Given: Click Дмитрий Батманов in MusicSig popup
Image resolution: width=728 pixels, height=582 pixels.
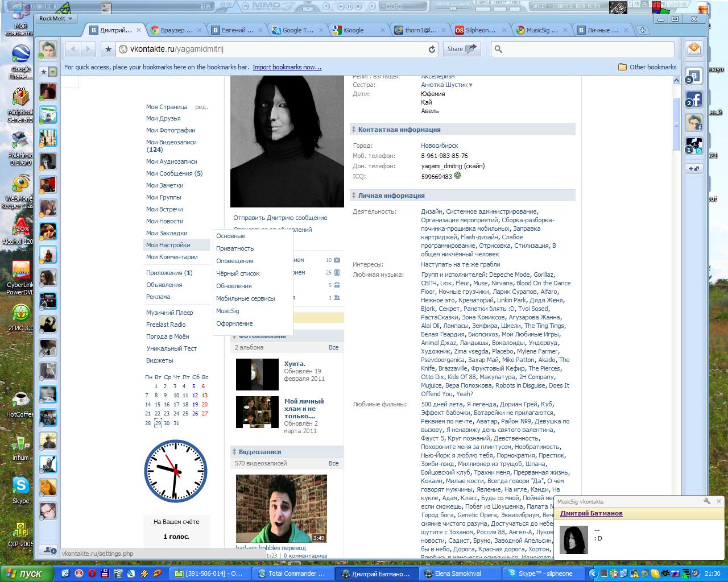Looking at the screenshot, I should [x=591, y=513].
